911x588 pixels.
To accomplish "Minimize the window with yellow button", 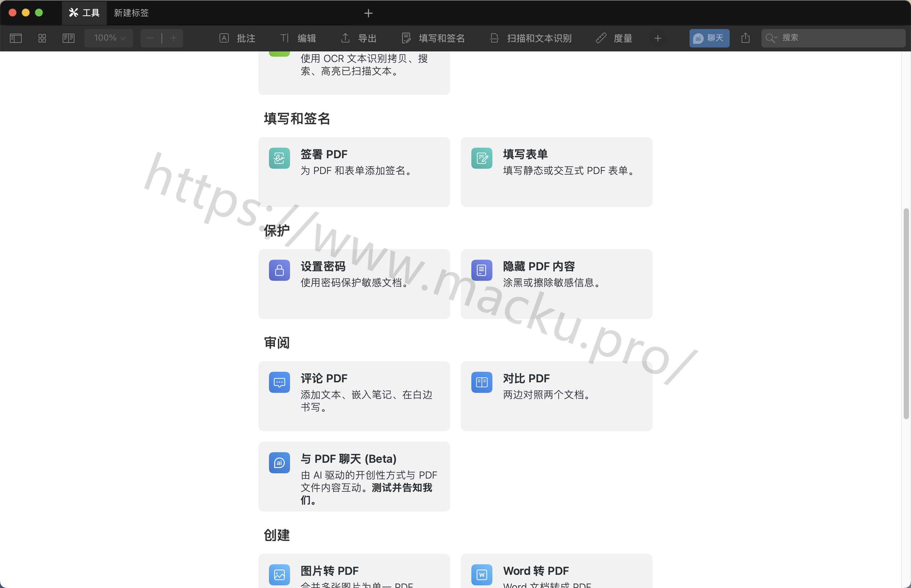I will 26,13.
